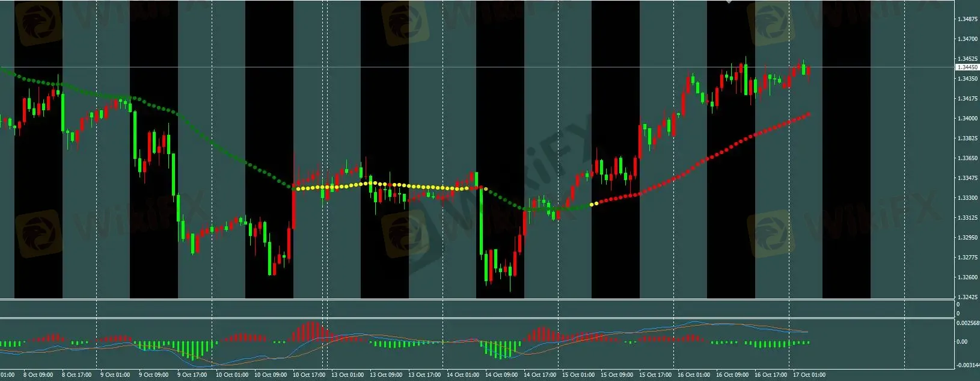Click the 9 Oct 17:00 time label
This screenshot has width=980, height=381.
(x=192, y=375)
